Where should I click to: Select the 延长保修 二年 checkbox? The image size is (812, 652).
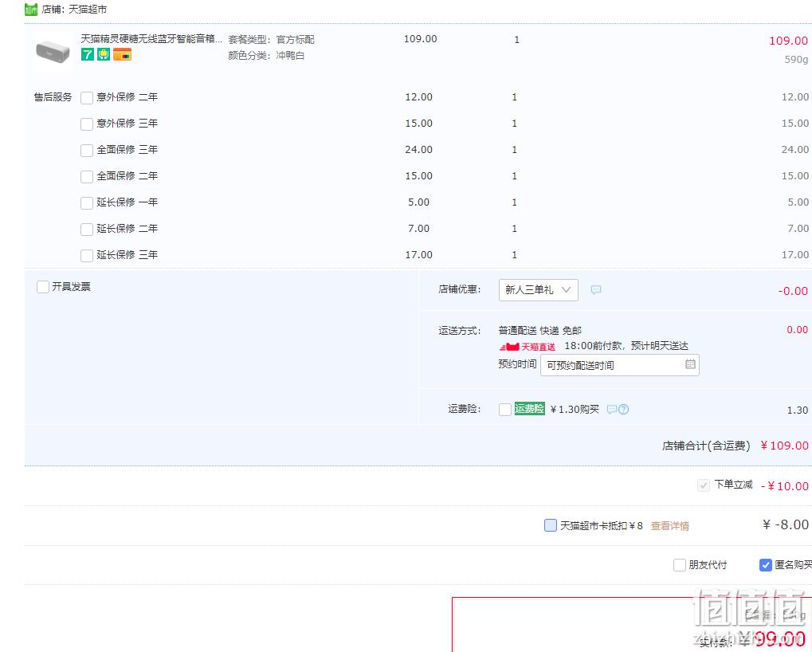click(x=87, y=230)
